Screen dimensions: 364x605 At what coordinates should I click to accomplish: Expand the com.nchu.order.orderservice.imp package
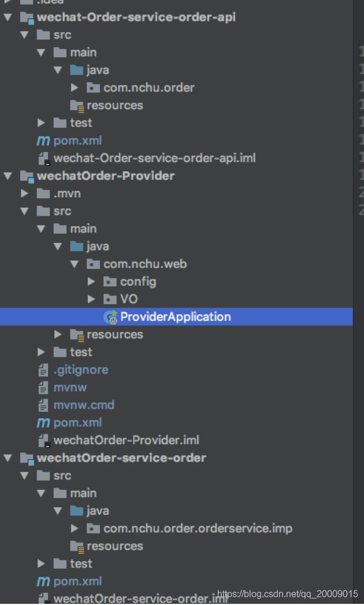click(75, 529)
